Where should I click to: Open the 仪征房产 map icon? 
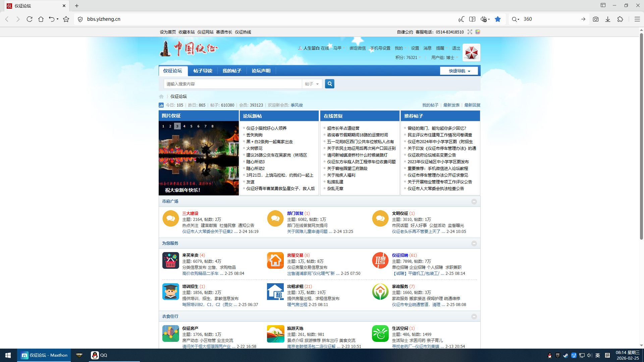[171, 334]
